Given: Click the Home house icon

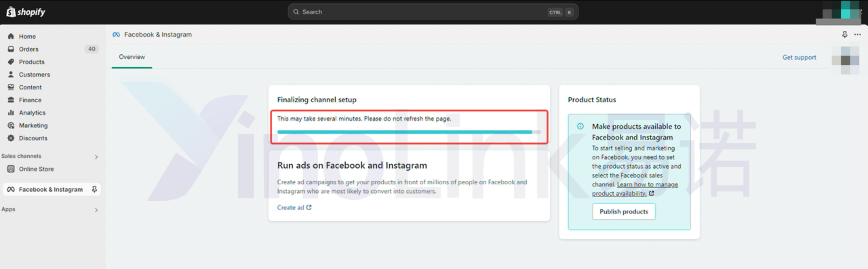Looking at the screenshot, I should (x=11, y=36).
